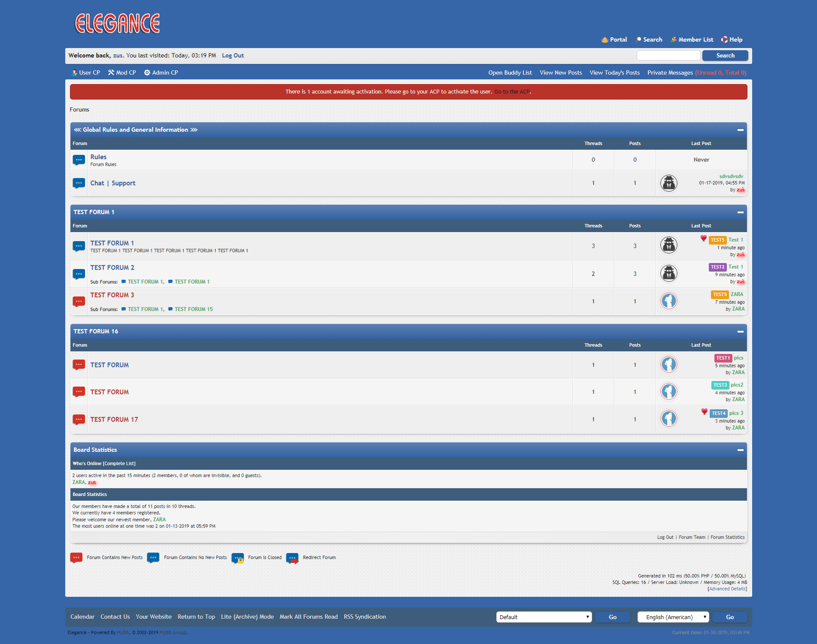Open the Default theme dropdown
Screen dimensions: 817x644
[544, 617]
